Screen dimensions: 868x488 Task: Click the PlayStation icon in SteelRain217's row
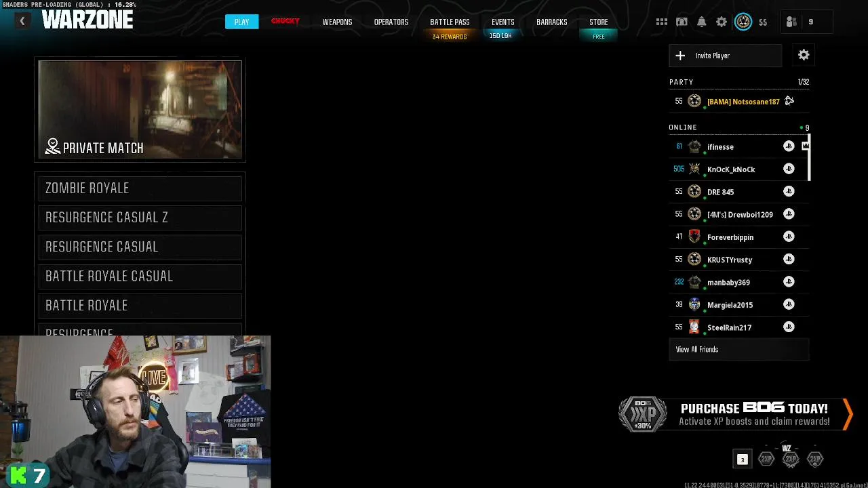[x=789, y=327]
